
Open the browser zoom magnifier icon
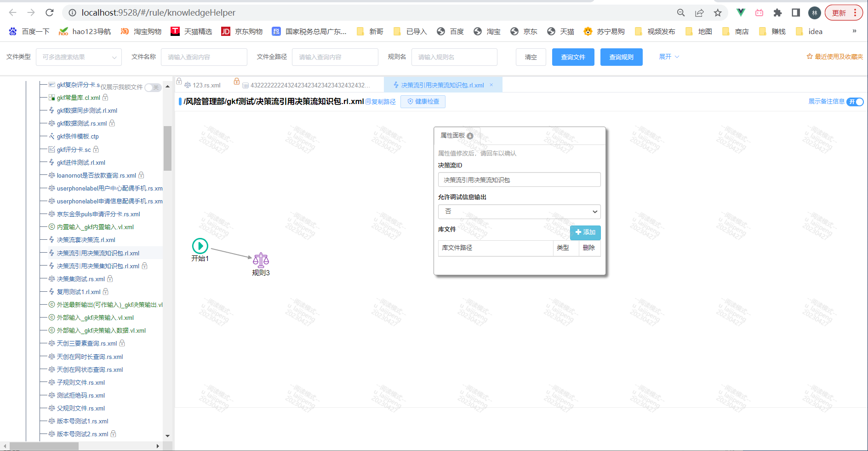(x=681, y=13)
